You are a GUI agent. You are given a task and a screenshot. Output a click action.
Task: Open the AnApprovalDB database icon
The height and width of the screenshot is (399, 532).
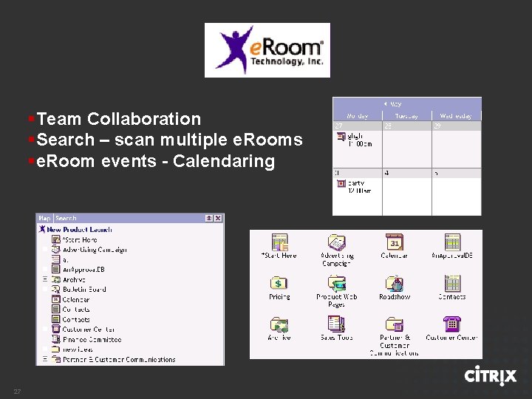tap(452, 242)
